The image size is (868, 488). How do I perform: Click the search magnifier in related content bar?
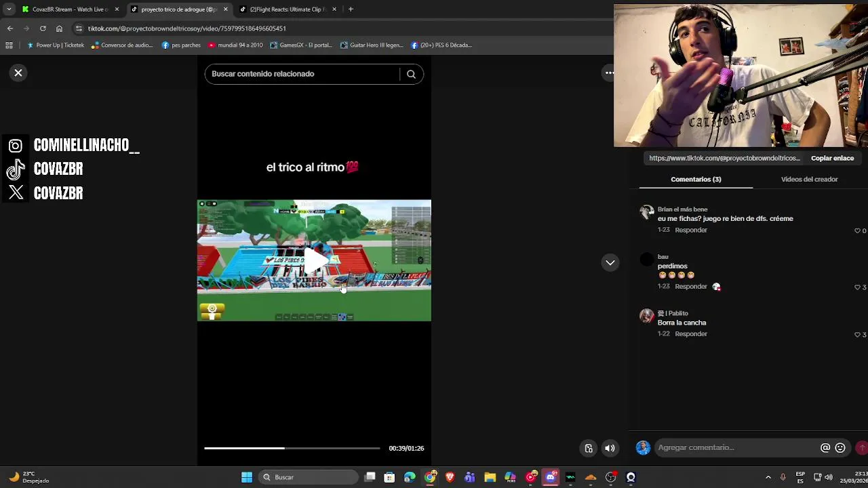click(x=411, y=74)
